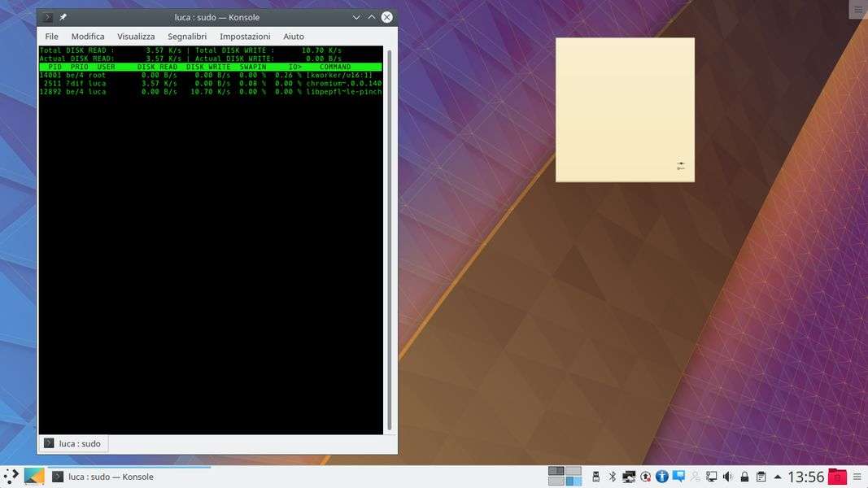Click the removable USB device tray icon
The image size is (868, 488).
[x=595, y=477]
